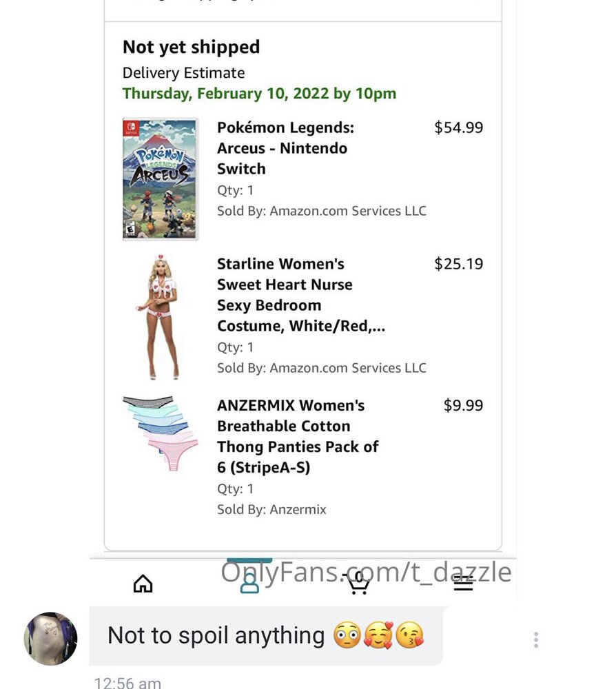The height and width of the screenshot is (689, 616).
Task: Click the 12:56 am message timestamp
Action: click(127, 682)
